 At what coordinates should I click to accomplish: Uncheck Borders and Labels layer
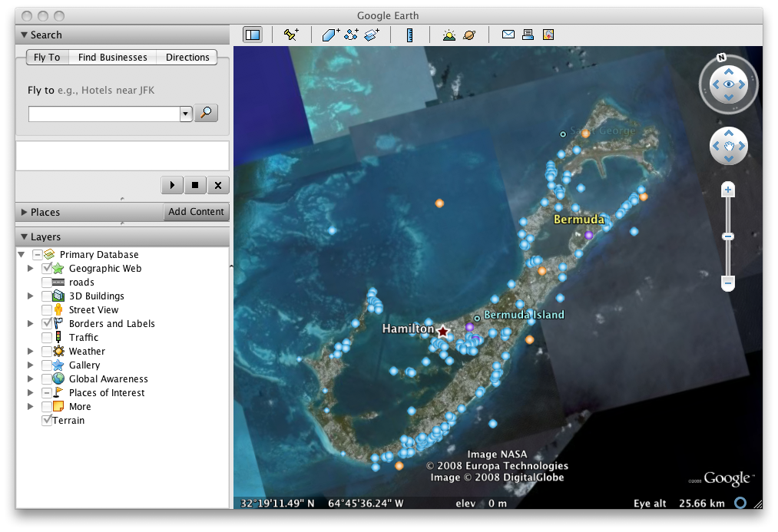[47, 323]
